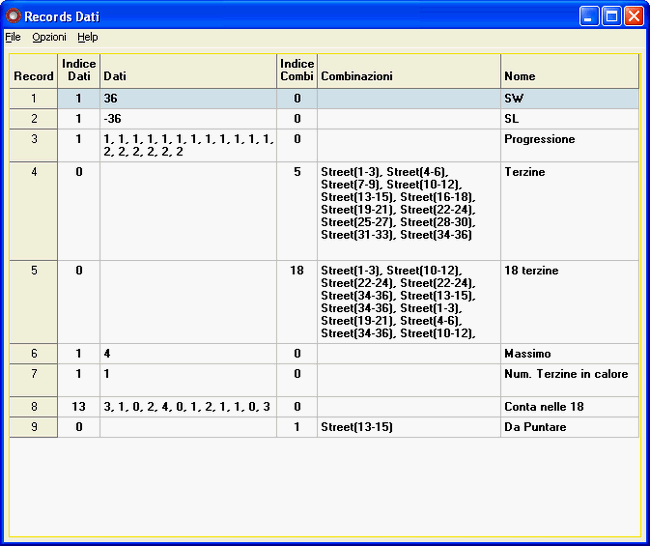Click the Indice Dati column header
650x546 pixels.
pos(79,70)
